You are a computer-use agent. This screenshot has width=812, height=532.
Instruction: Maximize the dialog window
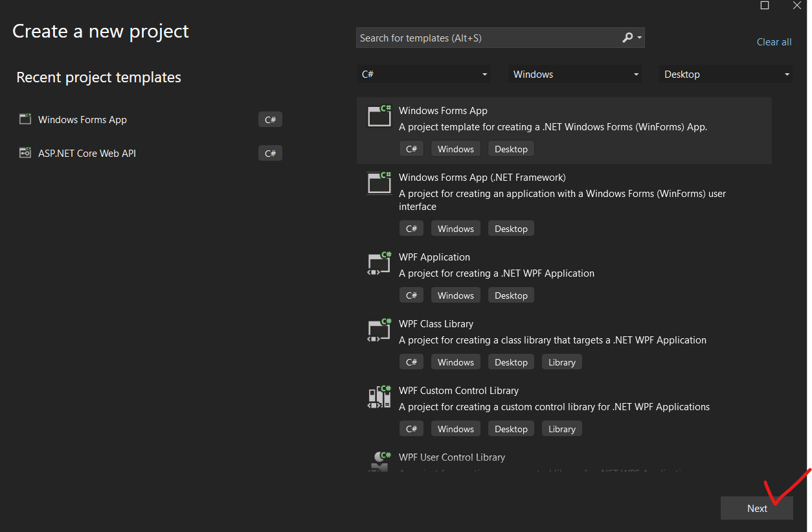[765, 5]
